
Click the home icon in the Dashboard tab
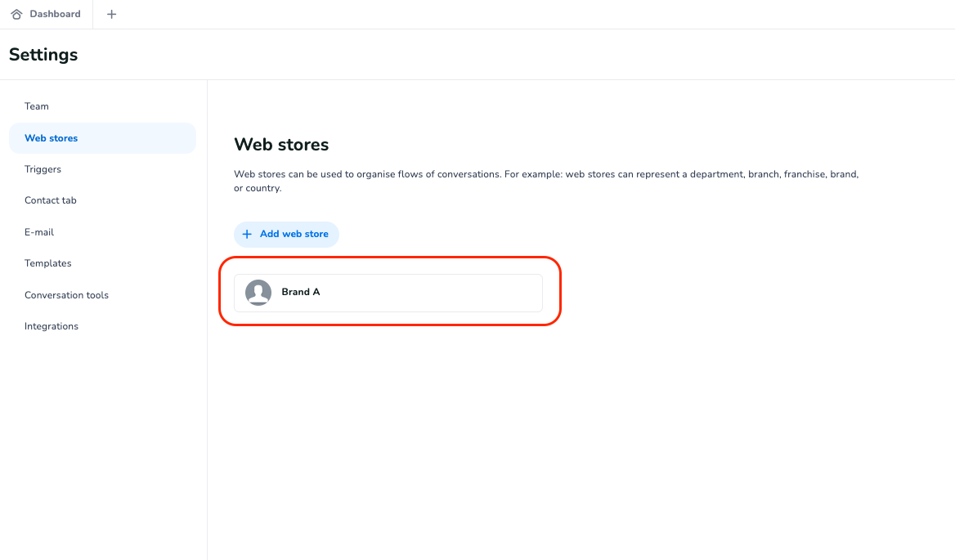pyautogui.click(x=16, y=14)
